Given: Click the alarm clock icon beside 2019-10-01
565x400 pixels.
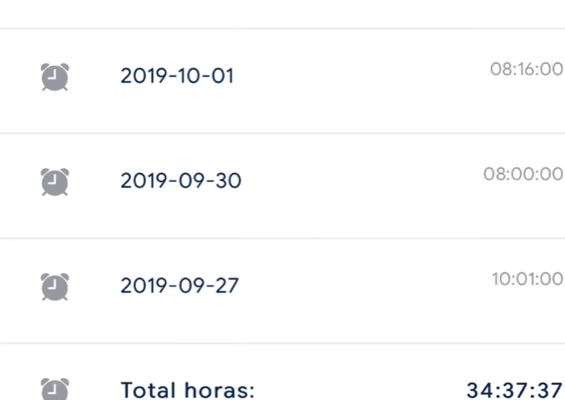Looking at the screenshot, I should pos(55,77).
